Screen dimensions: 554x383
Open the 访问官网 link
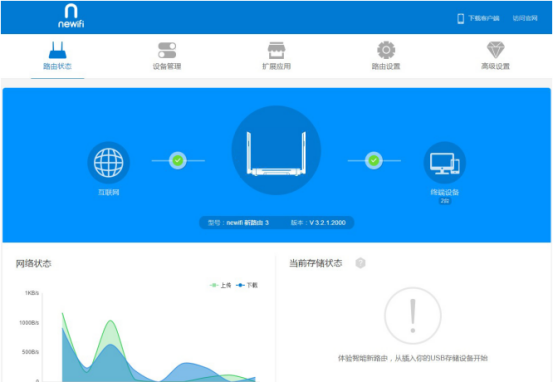tap(525, 18)
